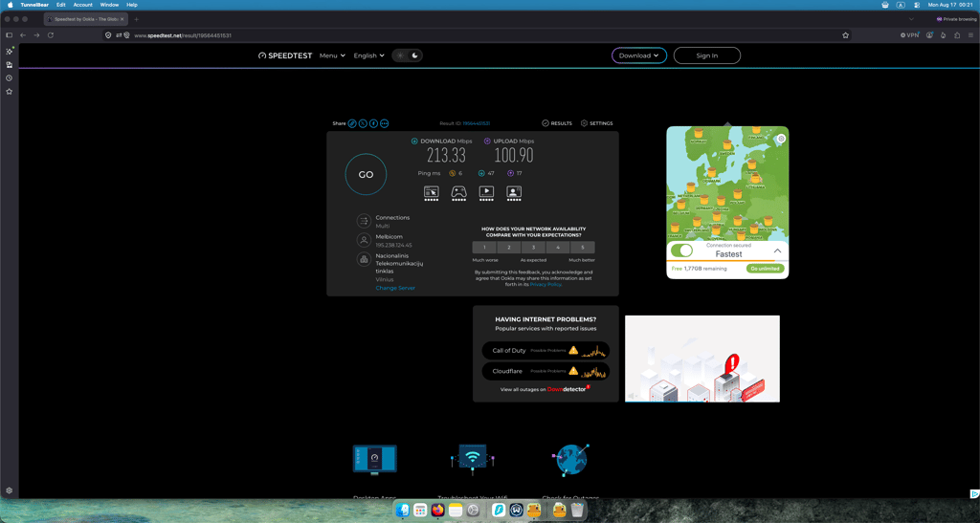Click the Melbicom provider user icon
The image size is (980, 523).
(364, 240)
